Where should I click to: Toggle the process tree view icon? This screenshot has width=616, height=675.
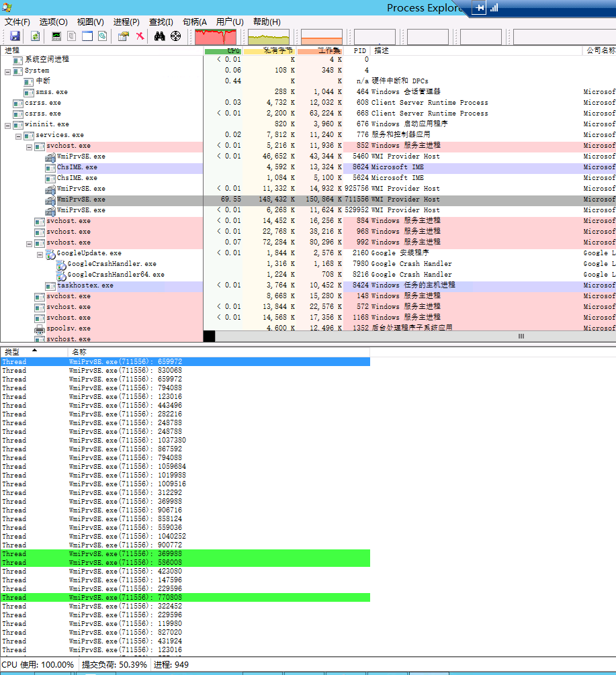click(71, 36)
